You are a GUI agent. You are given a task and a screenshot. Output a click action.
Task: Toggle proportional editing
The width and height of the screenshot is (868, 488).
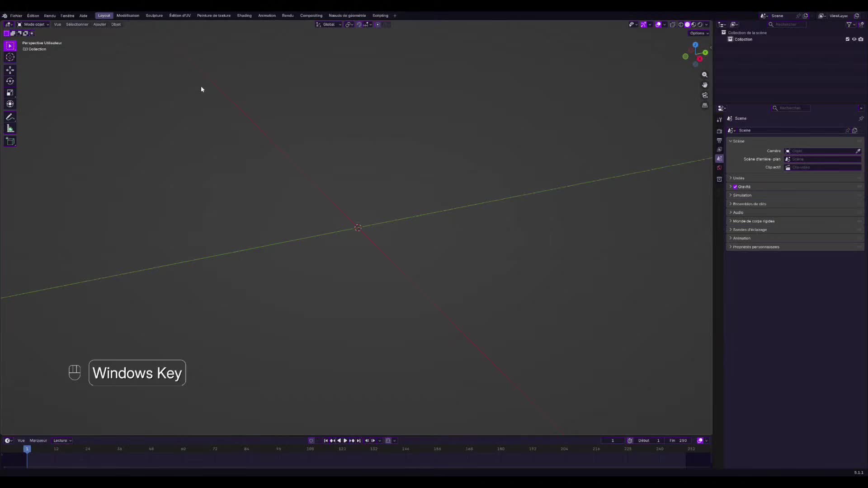pyautogui.click(x=377, y=24)
